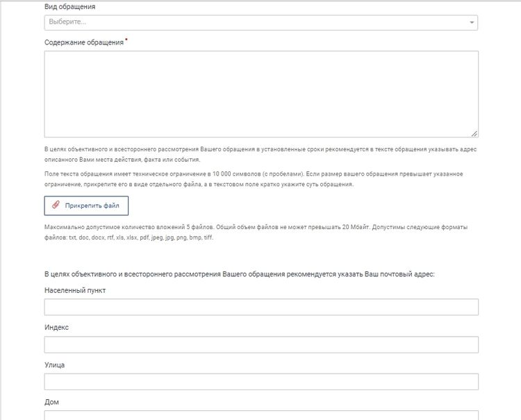The width and height of the screenshot is (521, 420).
Task: Click the Населенный пункт label
Action: [x=74, y=290]
